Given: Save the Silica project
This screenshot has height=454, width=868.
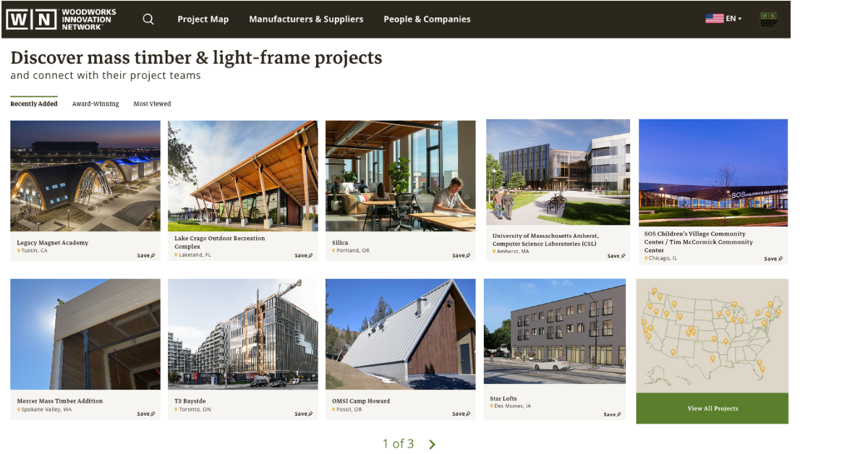Looking at the screenshot, I should (x=461, y=255).
